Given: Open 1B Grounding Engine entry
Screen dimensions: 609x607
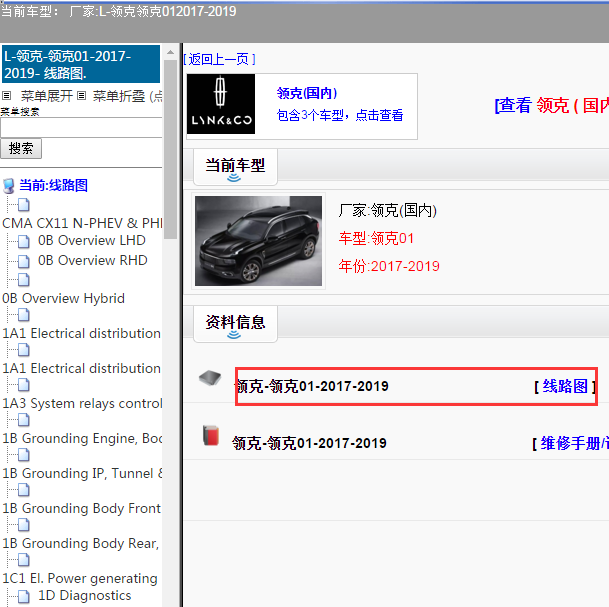Looking at the screenshot, I should [82, 438].
